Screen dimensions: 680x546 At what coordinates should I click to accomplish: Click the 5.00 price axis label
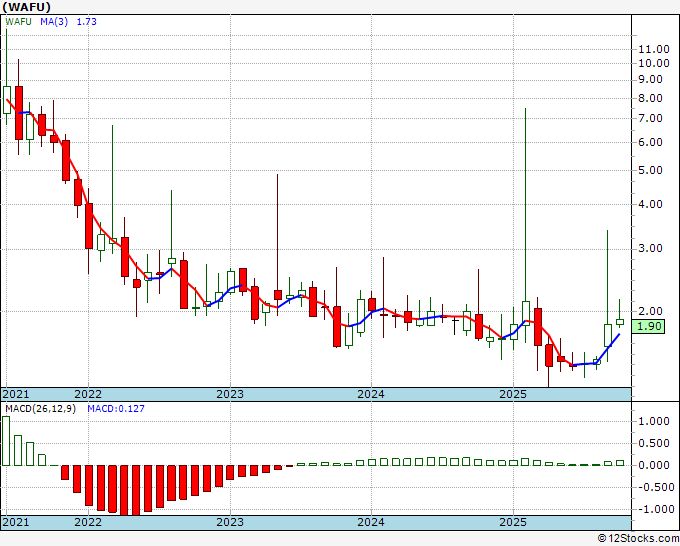coord(650,170)
